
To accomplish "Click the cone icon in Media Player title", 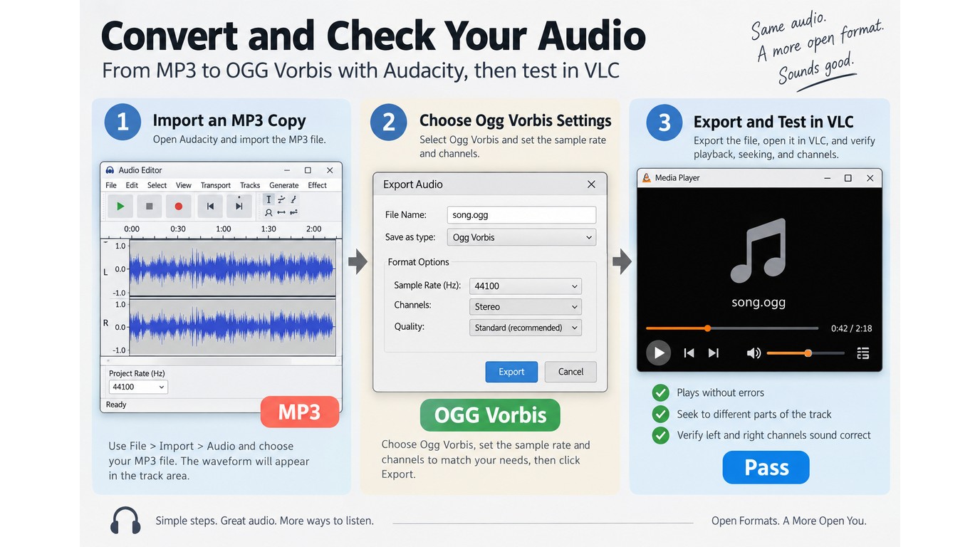I will pos(647,178).
